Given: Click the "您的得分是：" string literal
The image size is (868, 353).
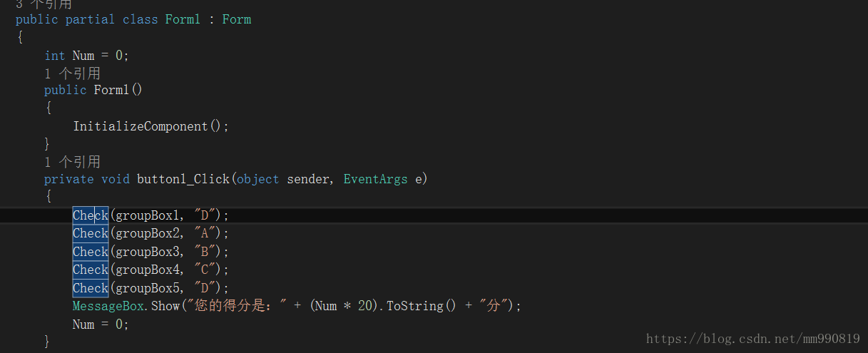Looking at the screenshot, I should pyautogui.click(x=237, y=306).
